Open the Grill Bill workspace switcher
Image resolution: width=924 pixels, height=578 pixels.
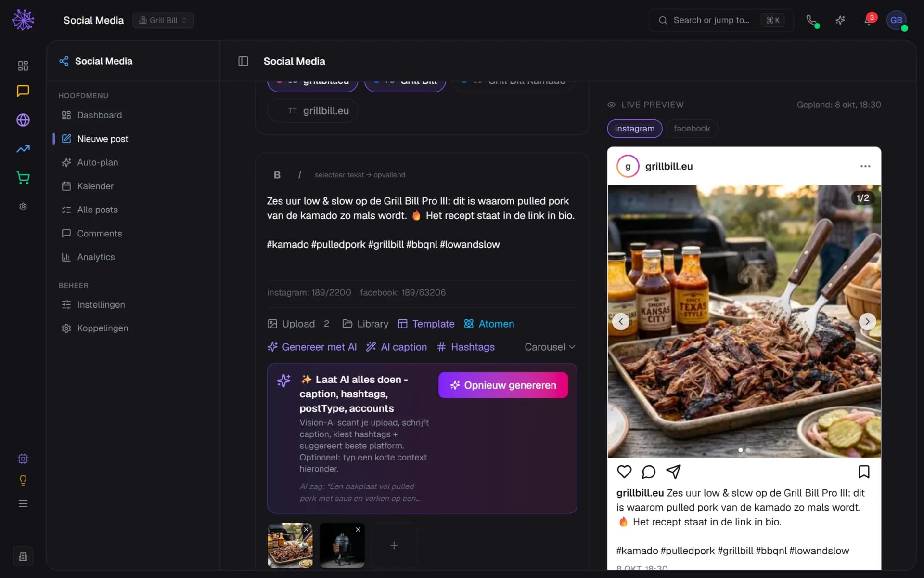[x=163, y=20]
